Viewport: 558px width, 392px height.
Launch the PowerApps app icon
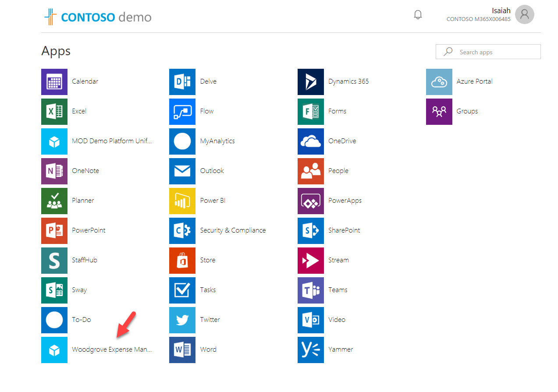pos(311,201)
